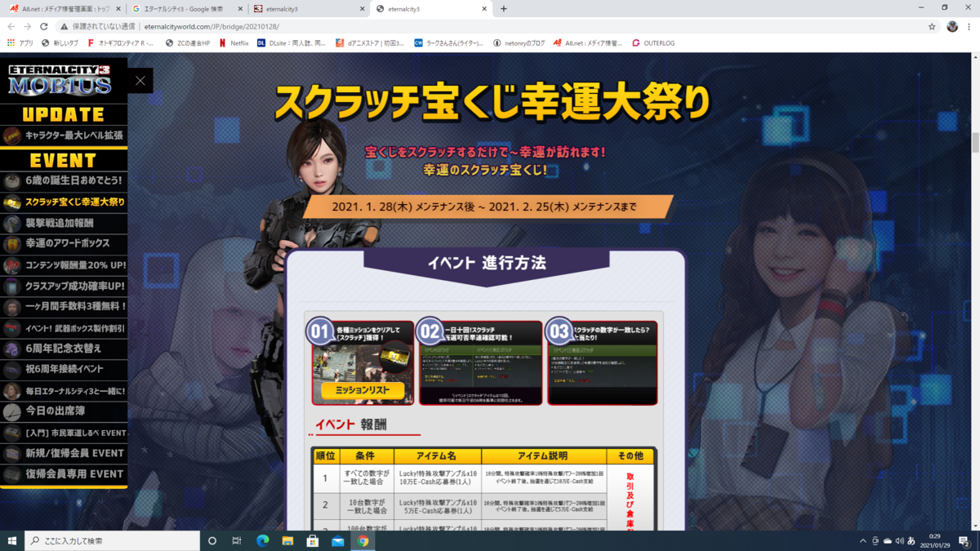Bookmark this page with star icon

coord(932,26)
